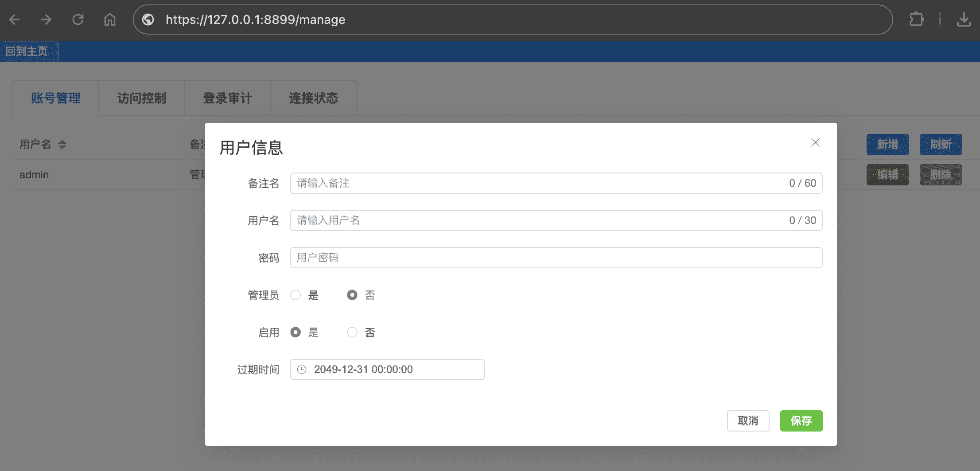Open the 登录审计 tab
980x471 pixels.
228,98
